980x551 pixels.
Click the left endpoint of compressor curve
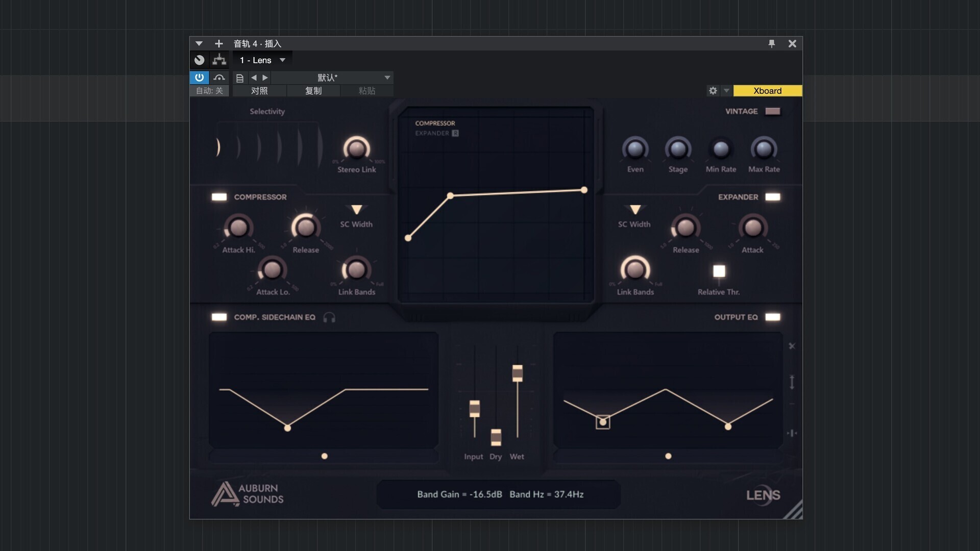[x=408, y=238]
